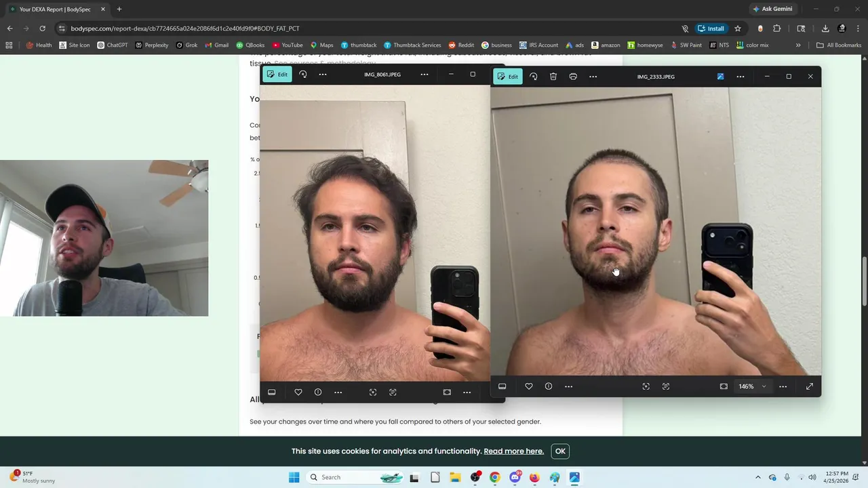This screenshot has height=488, width=868.
Task: Favorite the IMG_2333 photo with the heart
Action: [x=529, y=386]
